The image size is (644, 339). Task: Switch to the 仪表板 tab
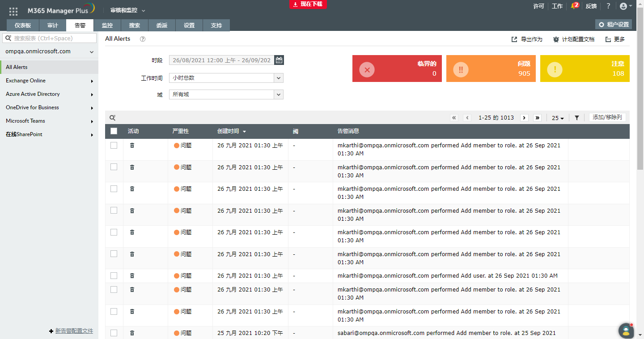23,26
